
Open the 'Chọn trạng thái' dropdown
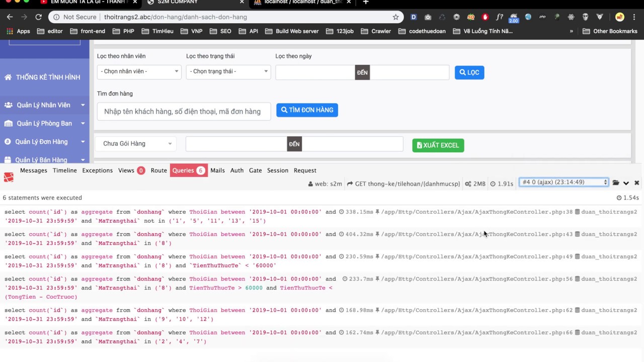pyautogui.click(x=228, y=71)
